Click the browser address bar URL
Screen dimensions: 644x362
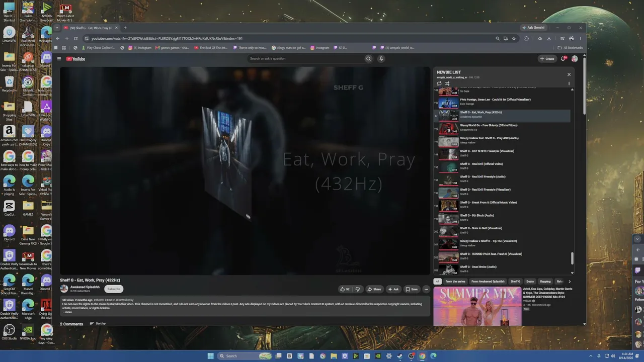167,38
